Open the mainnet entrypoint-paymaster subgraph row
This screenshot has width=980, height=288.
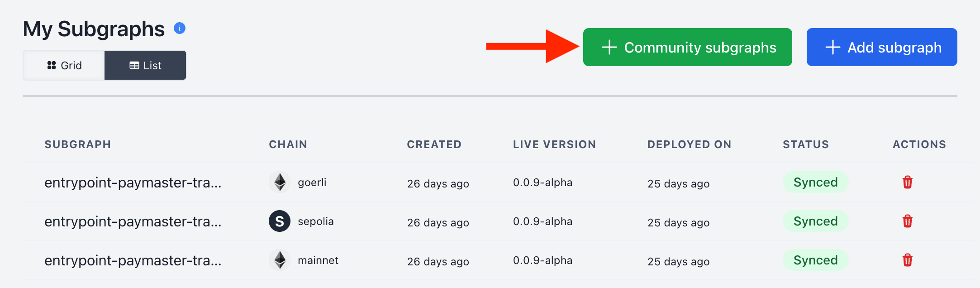click(x=133, y=260)
